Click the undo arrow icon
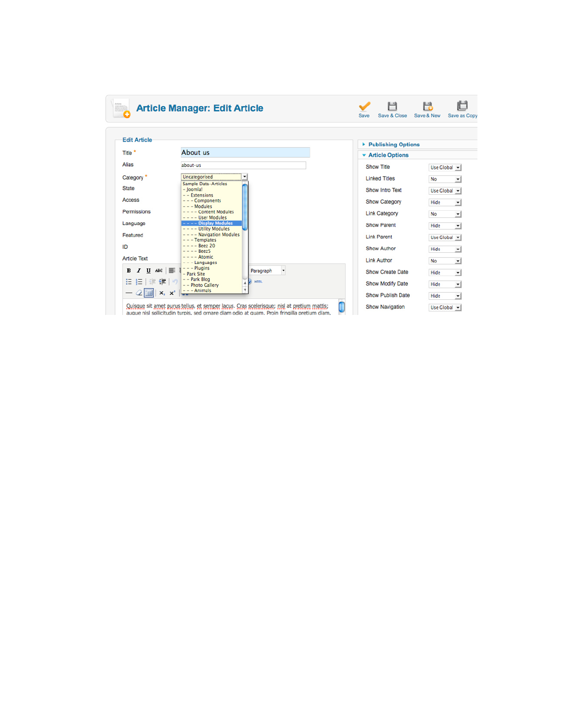 tap(175, 282)
